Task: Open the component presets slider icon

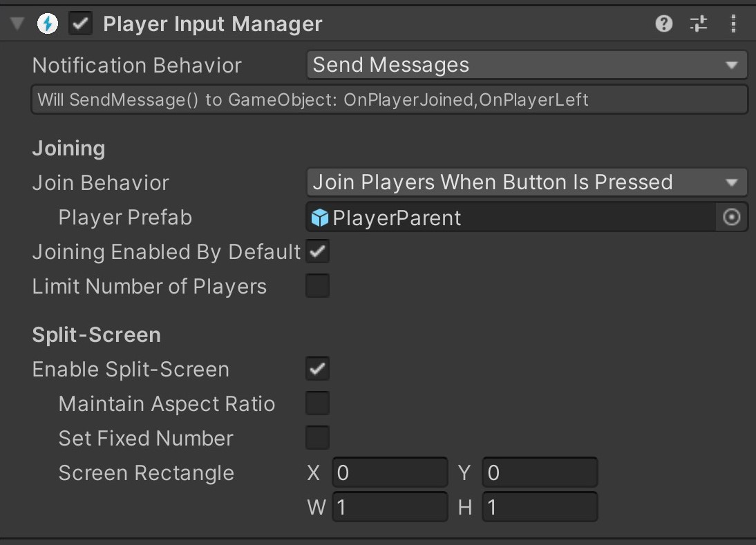Action: 698,23
